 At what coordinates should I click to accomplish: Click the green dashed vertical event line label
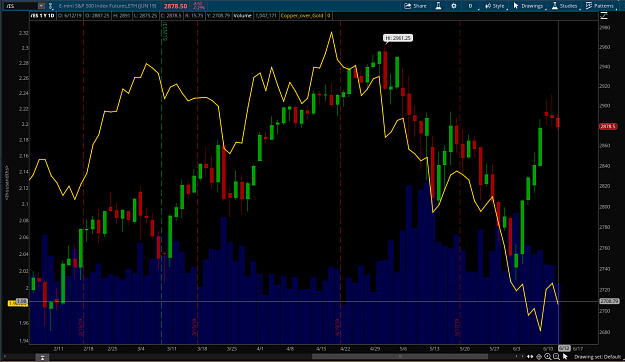click(x=164, y=31)
